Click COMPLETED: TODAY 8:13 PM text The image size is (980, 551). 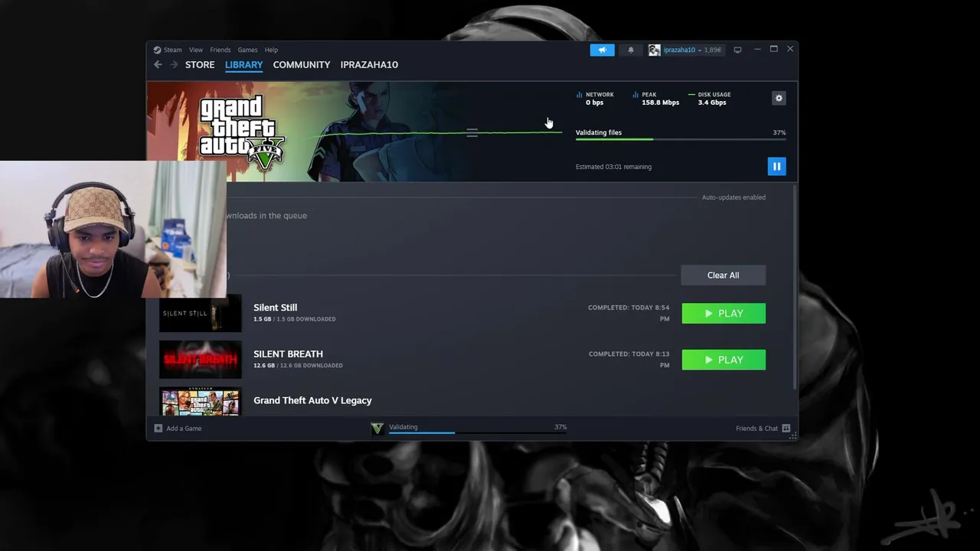click(629, 360)
